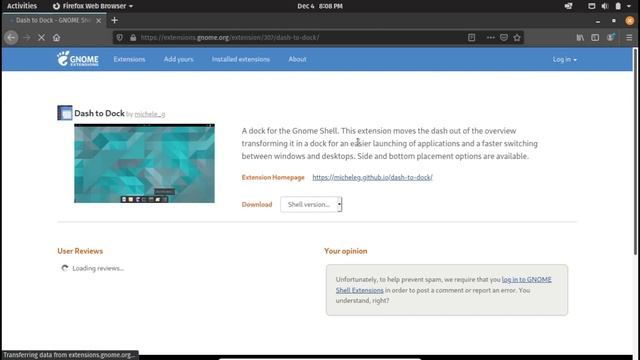Image resolution: width=640 pixels, height=360 pixels.
Task: Open the About page
Action: 297,59
